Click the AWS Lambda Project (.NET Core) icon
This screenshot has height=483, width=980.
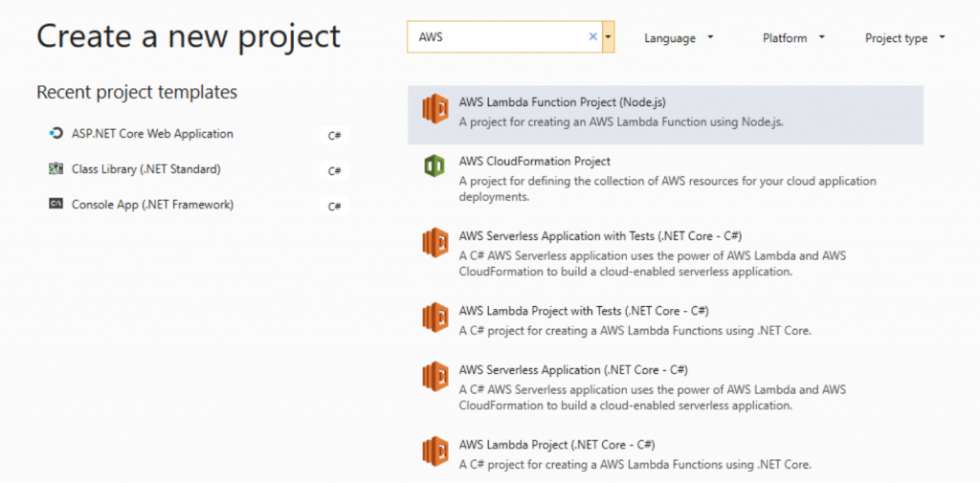435,450
